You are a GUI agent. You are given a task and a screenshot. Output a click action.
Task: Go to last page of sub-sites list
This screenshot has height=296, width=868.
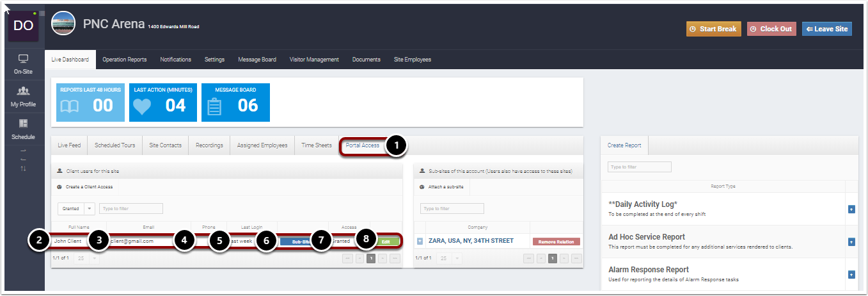(x=576, y=258)
